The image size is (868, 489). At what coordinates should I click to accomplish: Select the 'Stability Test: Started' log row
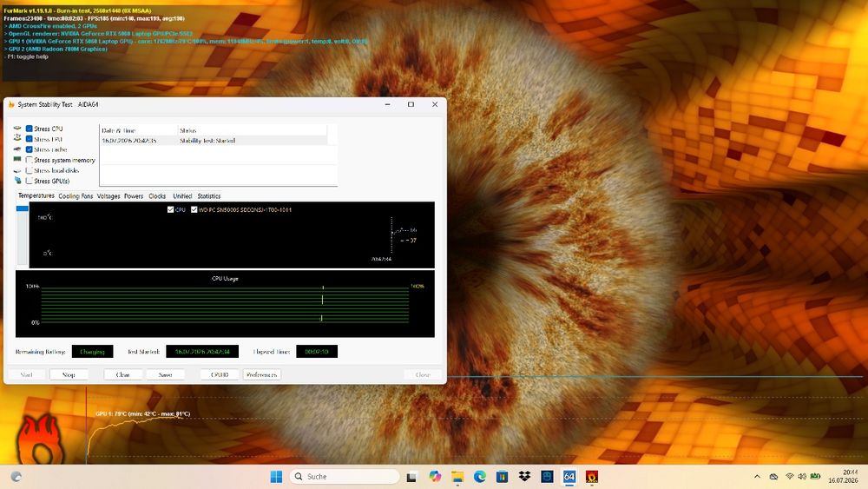coord(214,141)
